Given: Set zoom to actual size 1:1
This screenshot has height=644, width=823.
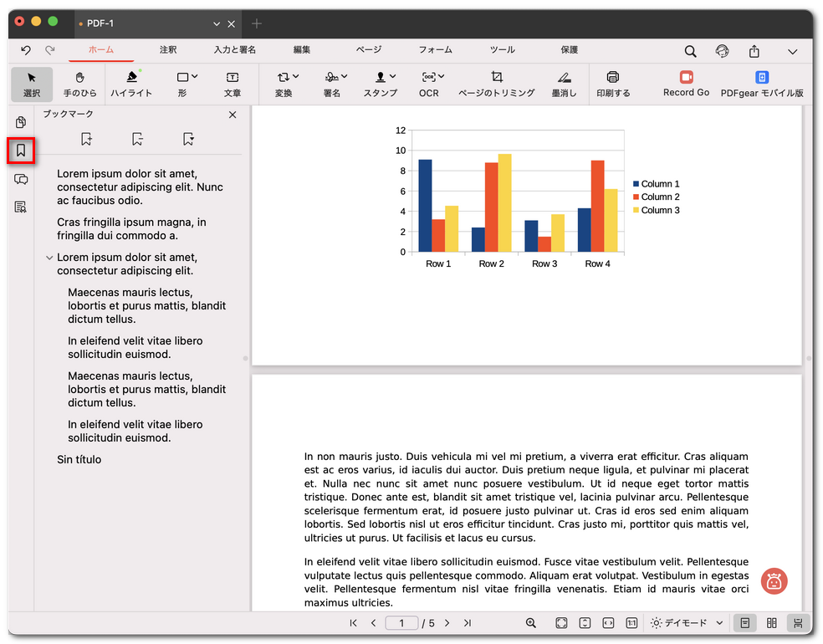Looking at the screenshot, I should tap(631, 623).
